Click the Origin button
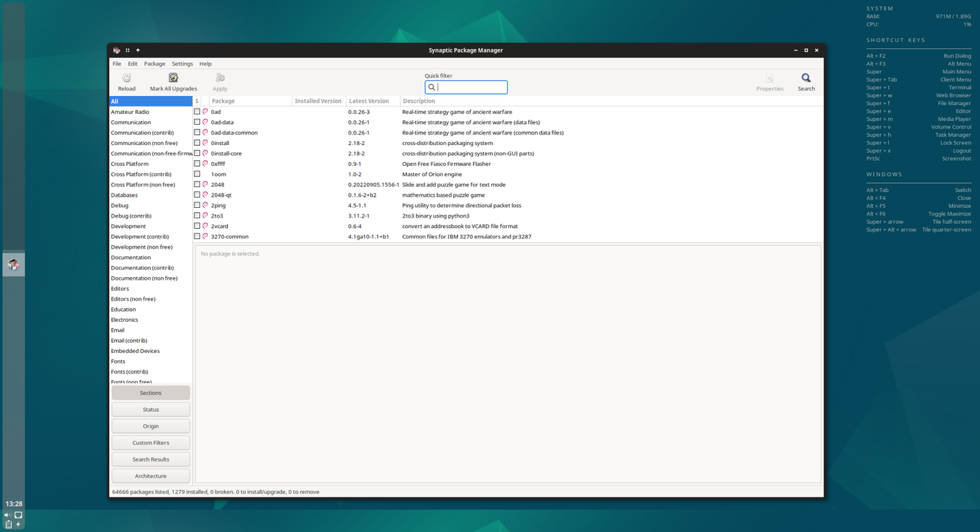The width and height of the screenshot is (980, 532). point(151,426)
